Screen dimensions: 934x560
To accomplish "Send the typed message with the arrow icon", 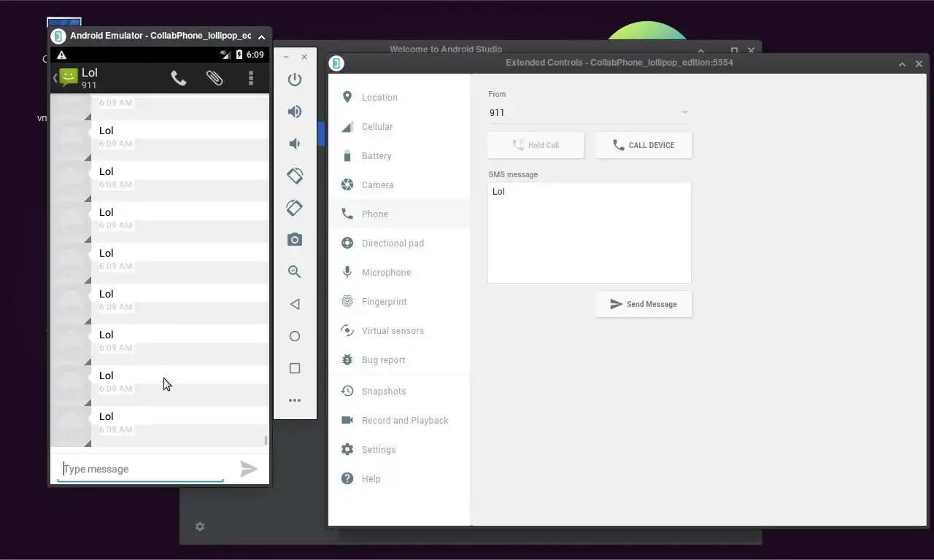I will (249, 469).
